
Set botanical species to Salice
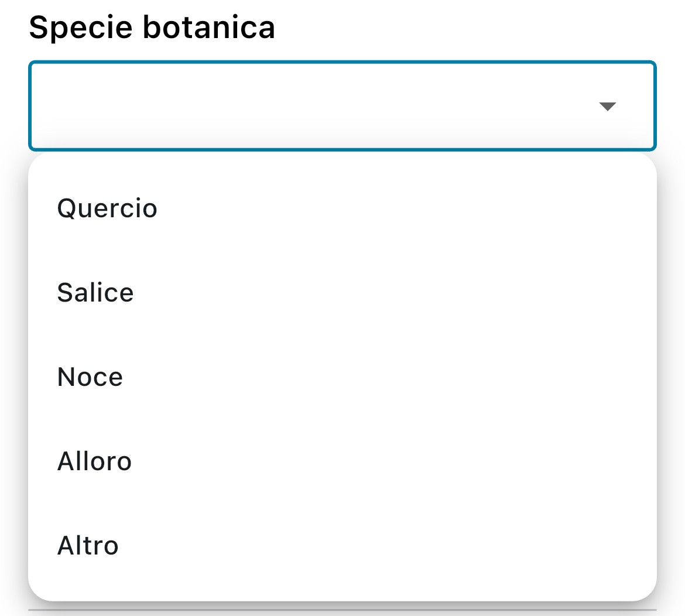click(x=95, y=293)
